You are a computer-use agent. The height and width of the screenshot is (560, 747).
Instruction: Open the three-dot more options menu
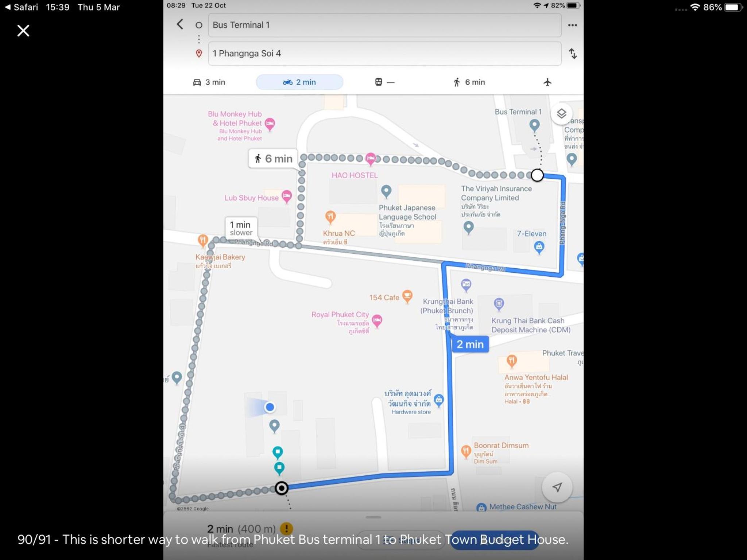coord(572,25)
